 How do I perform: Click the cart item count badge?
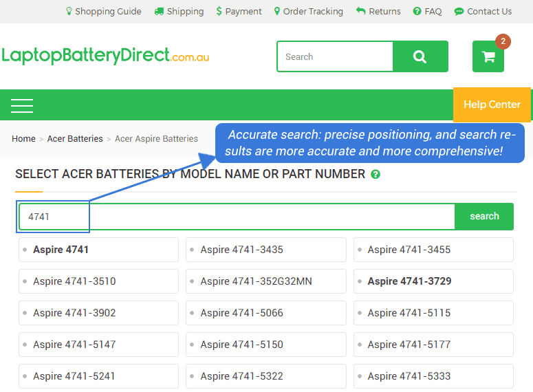[503, 41]
